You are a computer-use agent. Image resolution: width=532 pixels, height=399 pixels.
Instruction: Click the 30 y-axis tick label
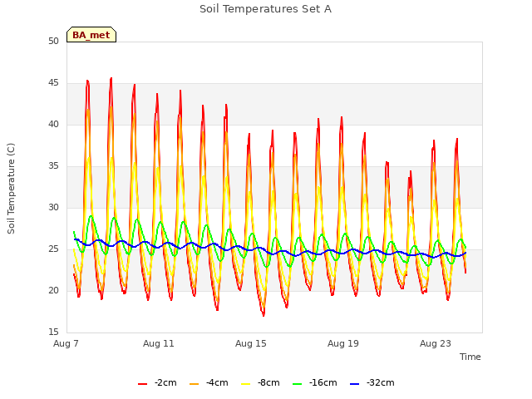pyautogui.click(x=53, y=208)
